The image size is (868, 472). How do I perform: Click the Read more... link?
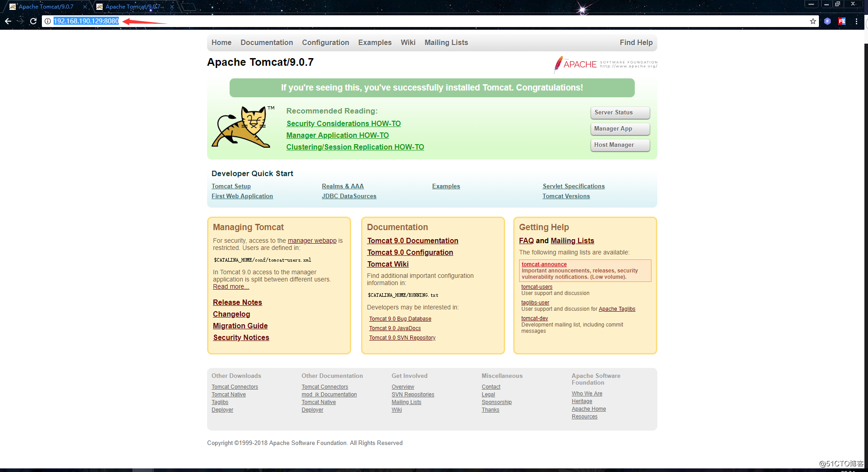pos(231,286)
